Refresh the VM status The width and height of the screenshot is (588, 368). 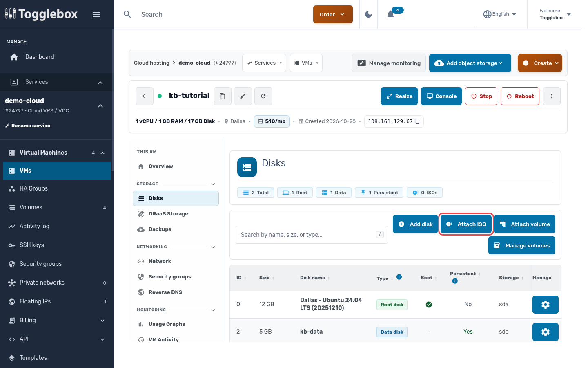click(263, 96)
